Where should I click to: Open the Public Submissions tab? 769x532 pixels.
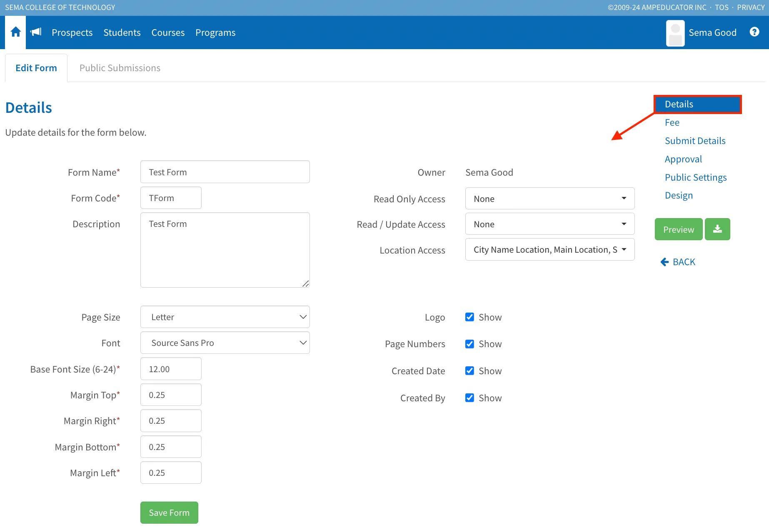point(120,68)
